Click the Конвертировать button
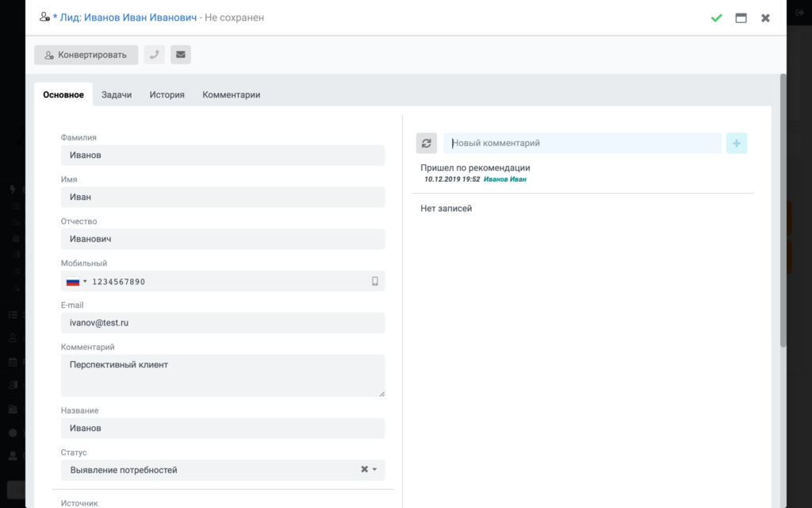This screenshot has height=508, width=812. coord(86,55)
